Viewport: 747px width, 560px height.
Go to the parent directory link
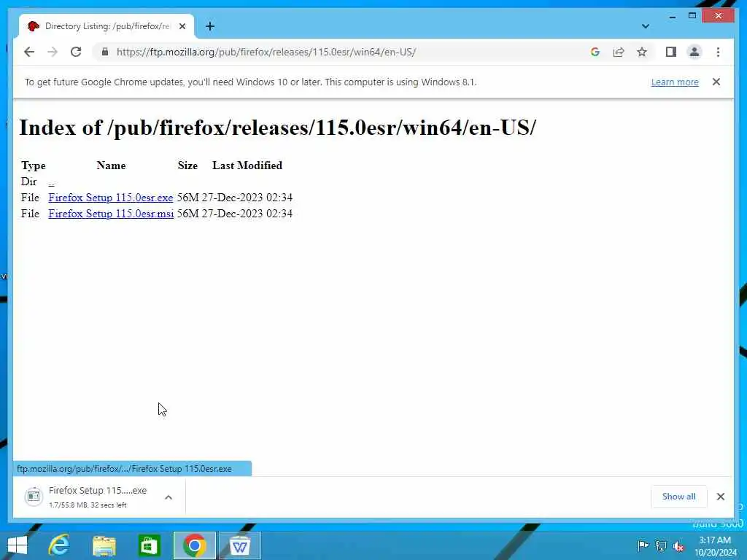(52, 182)
